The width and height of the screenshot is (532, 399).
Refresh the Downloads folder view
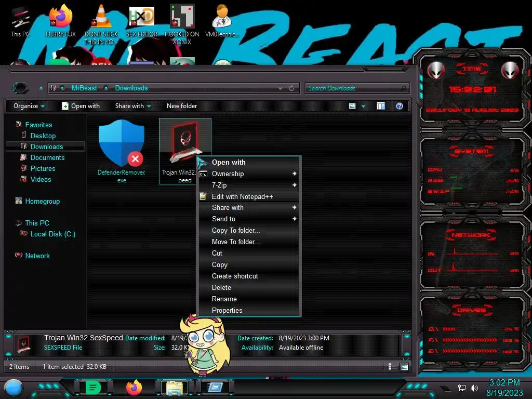pyautogui.click(x=291, y=88)
